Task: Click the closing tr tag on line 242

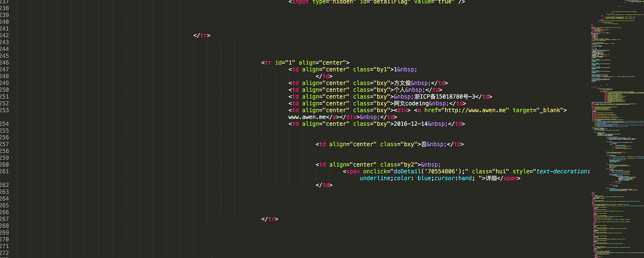Action: click(x=202, y=36)
